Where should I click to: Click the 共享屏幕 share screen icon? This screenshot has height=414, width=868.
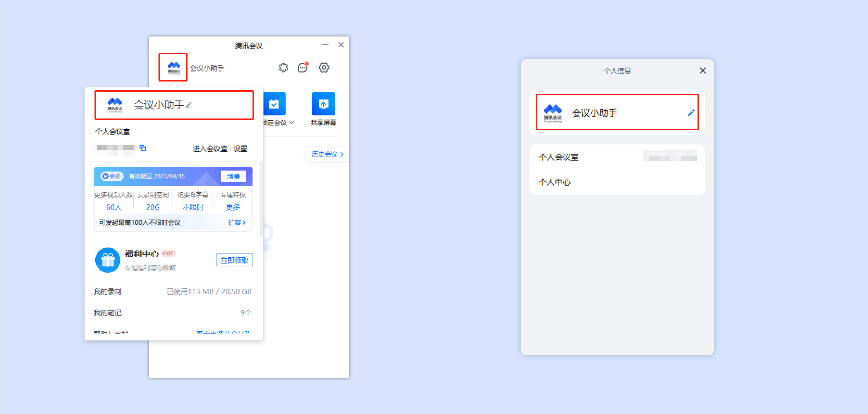[x=323, y=104]
